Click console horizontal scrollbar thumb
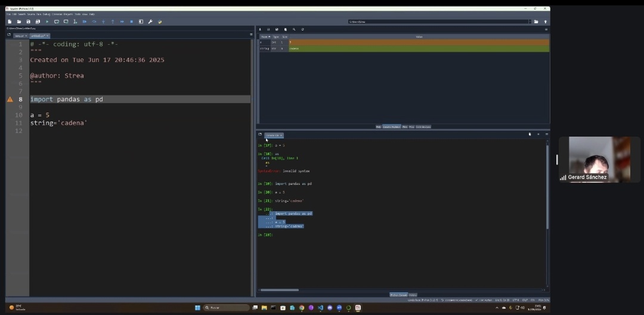 click(x=280, y=290)
